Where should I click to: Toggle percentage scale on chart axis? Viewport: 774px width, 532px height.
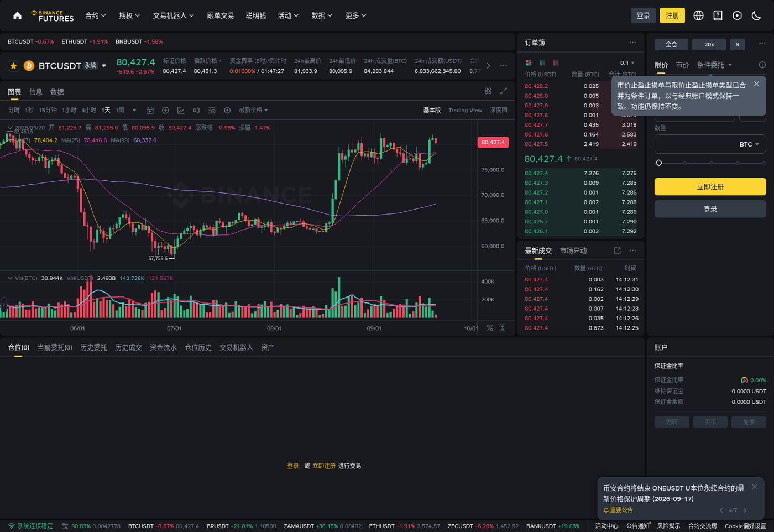coord(490,328)
